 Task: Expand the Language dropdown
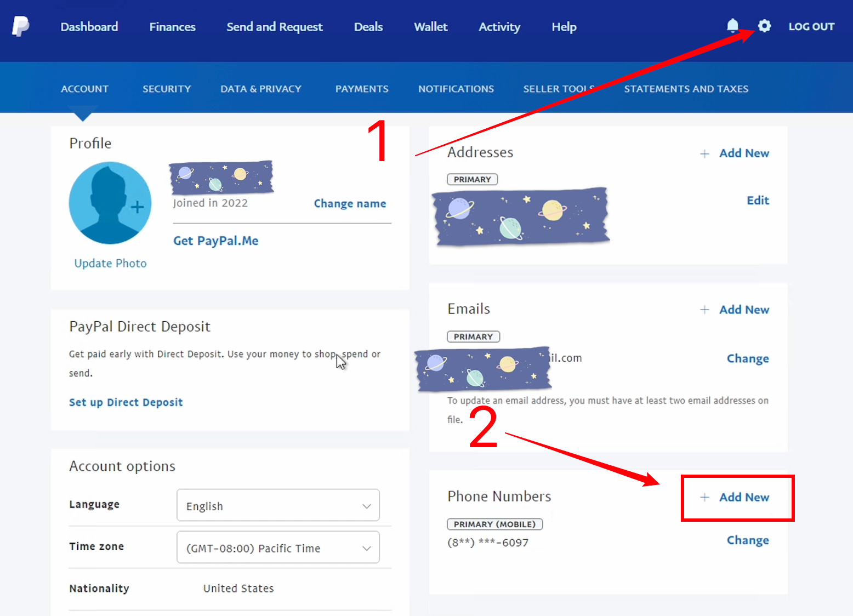[278, 505]
